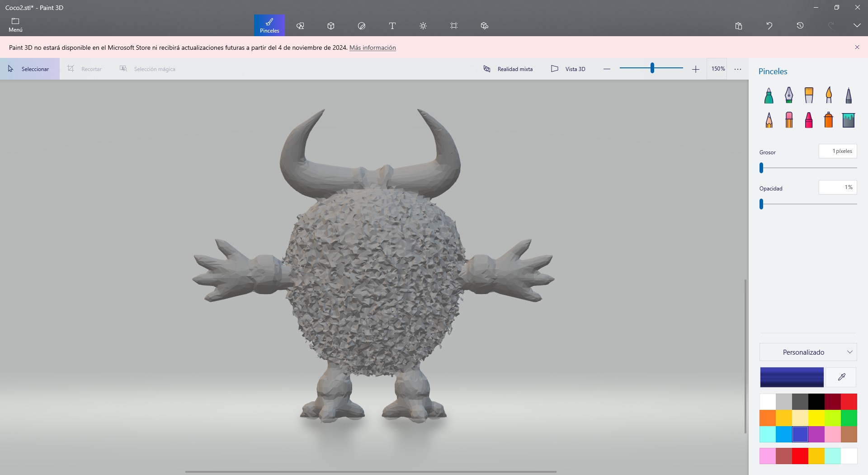Pick the dark gray color swatch

800,402
